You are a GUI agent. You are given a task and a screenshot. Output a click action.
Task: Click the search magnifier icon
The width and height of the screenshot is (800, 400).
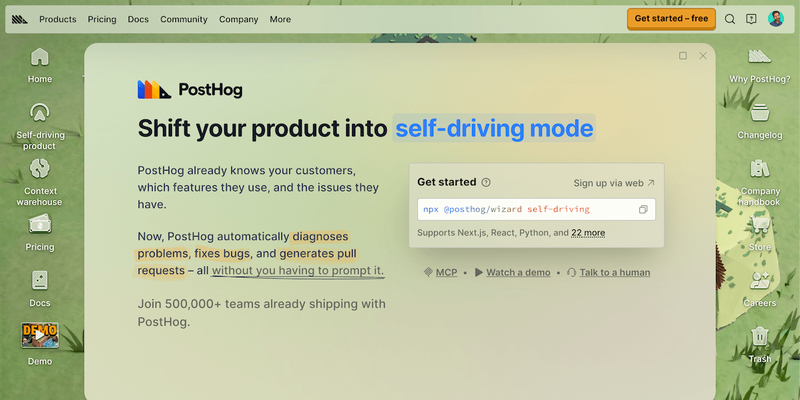(730, 19)
